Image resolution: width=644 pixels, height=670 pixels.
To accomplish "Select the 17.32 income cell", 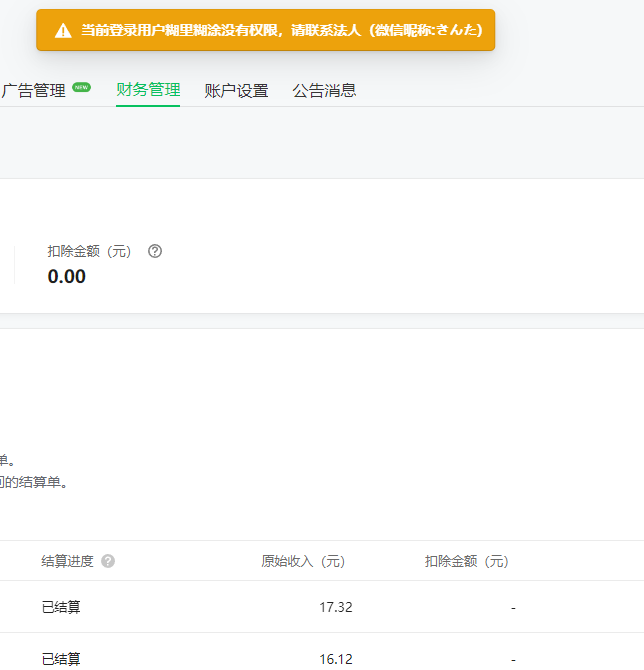I will [x=336, y=607].
